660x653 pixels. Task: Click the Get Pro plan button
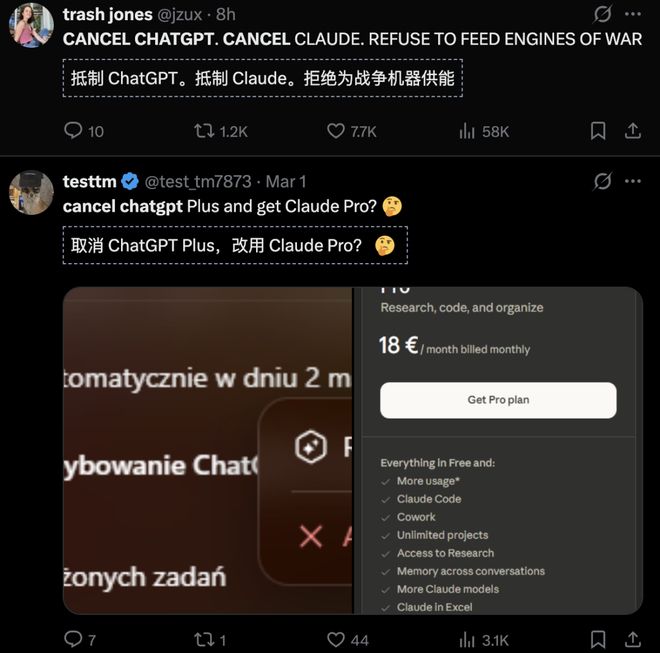[498, 400]
